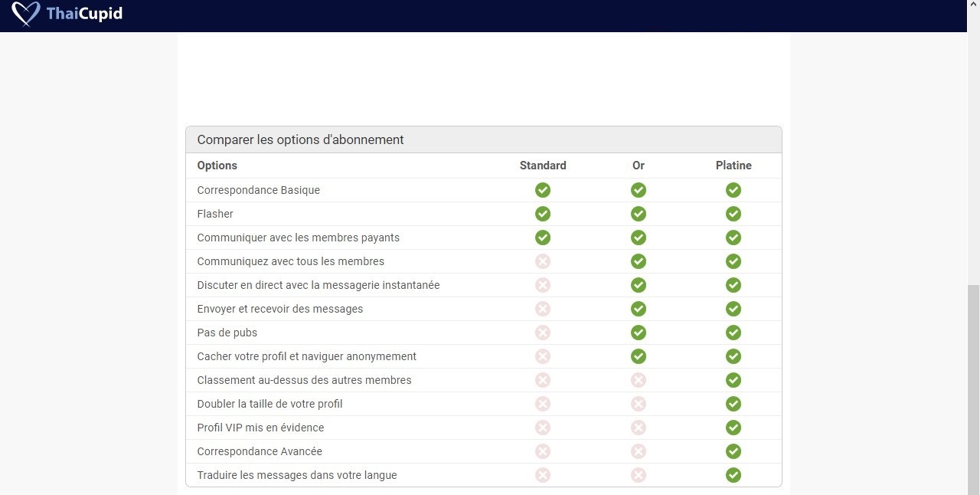Click the Comparer les options d'abonnement heading
This screenshot has width=980, height=495.
tap(300, 139)
